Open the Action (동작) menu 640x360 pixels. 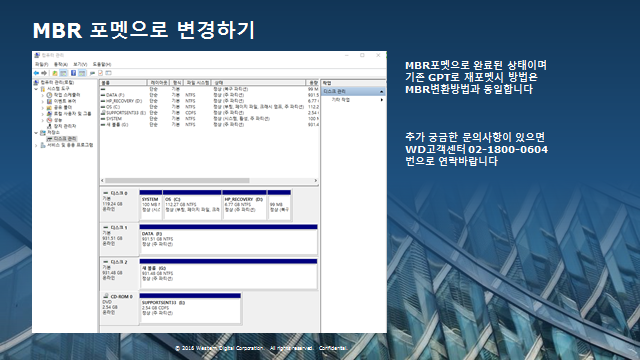pos(61,64)
